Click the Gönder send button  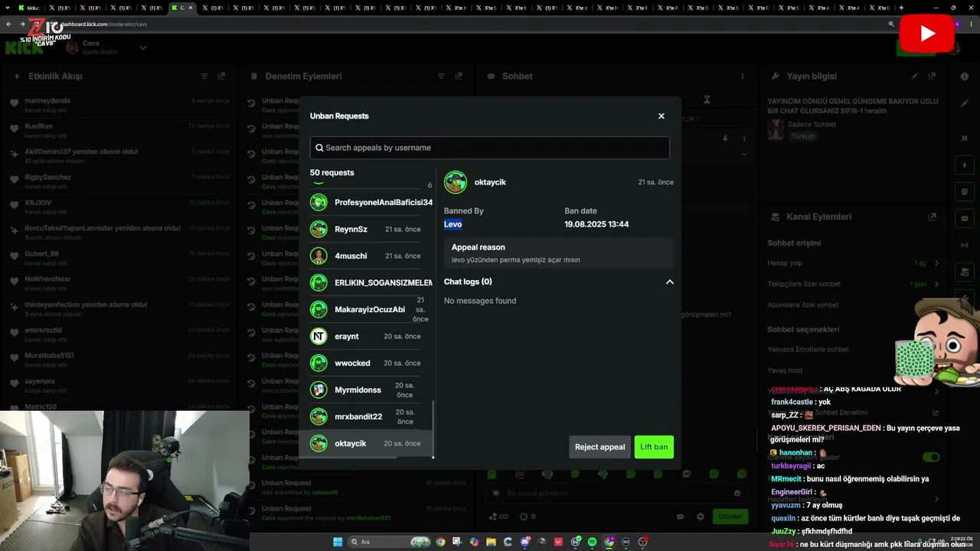pos(730,517)
